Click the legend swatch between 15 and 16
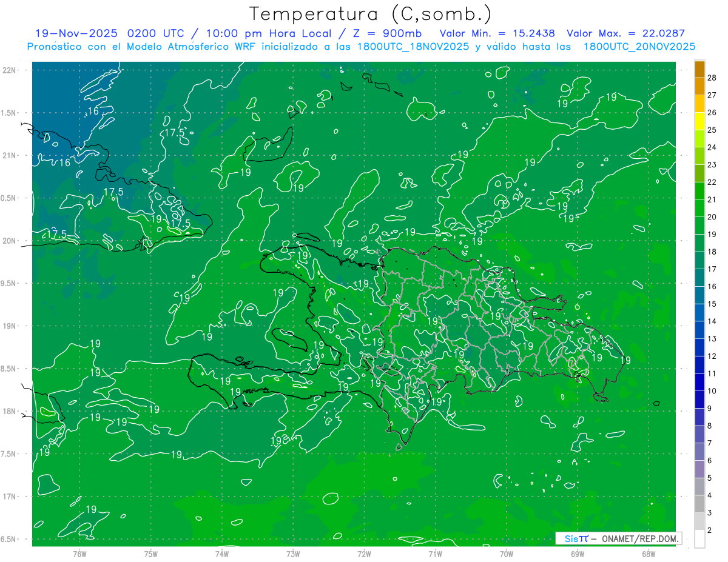This screenshot has height=562, width=728. [x=699, y=295]
